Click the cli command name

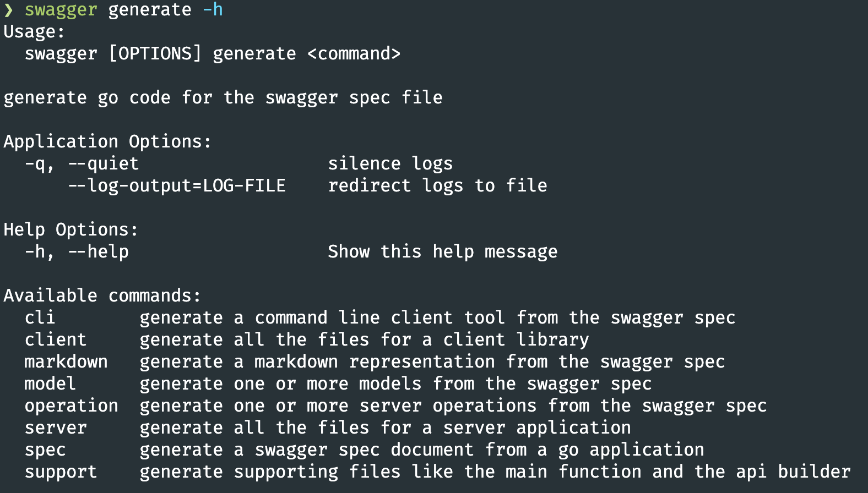40,317
